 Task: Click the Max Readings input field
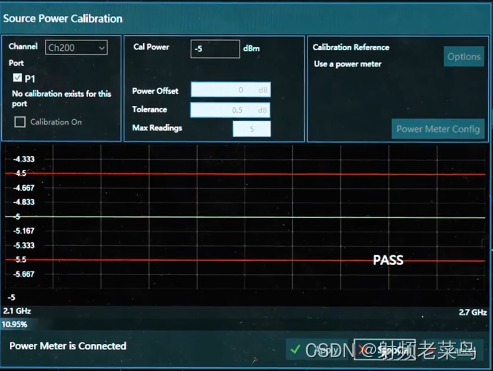[252, 129]
